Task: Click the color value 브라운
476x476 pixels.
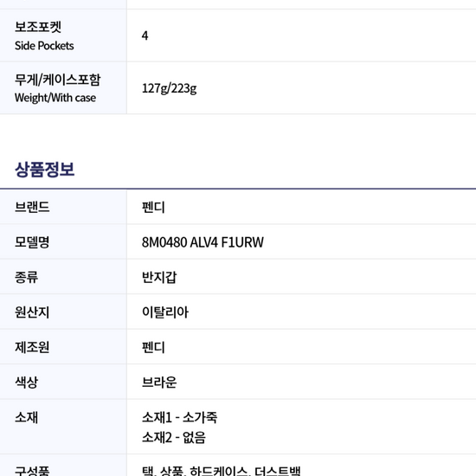Action: 159,383
